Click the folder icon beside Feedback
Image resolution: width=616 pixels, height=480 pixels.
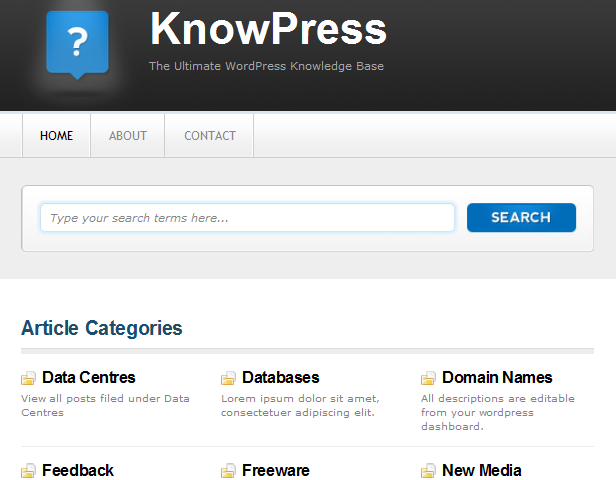[x=28, y=471]
